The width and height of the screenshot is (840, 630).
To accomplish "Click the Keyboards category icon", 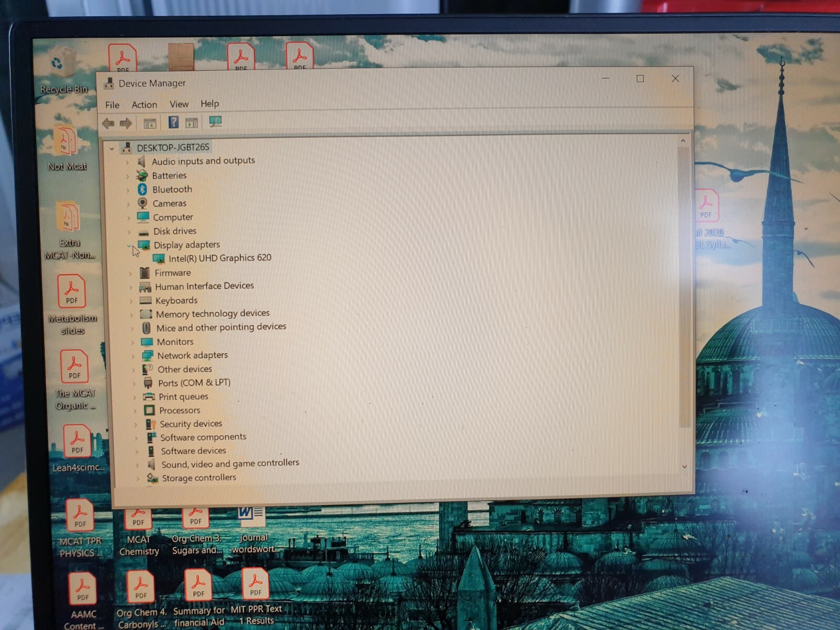I will coord(145,300).
